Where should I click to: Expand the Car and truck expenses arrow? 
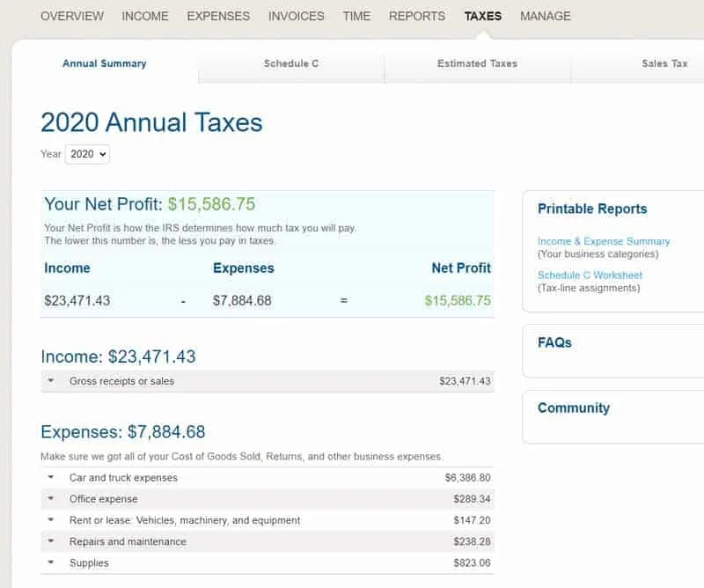(x=51, y=478)
